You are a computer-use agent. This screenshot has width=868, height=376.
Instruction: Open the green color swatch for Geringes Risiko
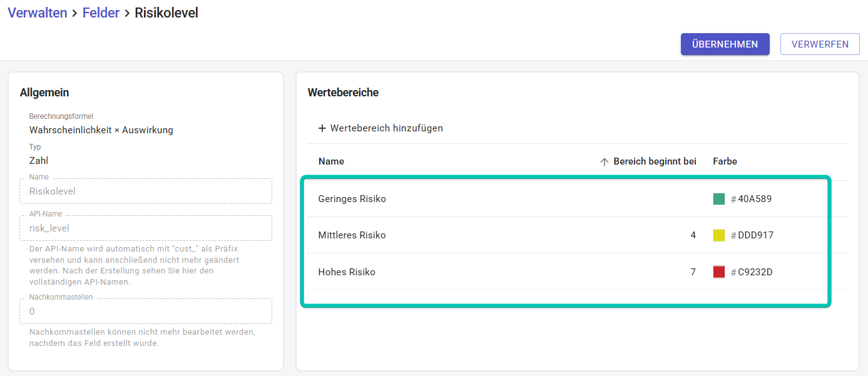pos(719,199)
